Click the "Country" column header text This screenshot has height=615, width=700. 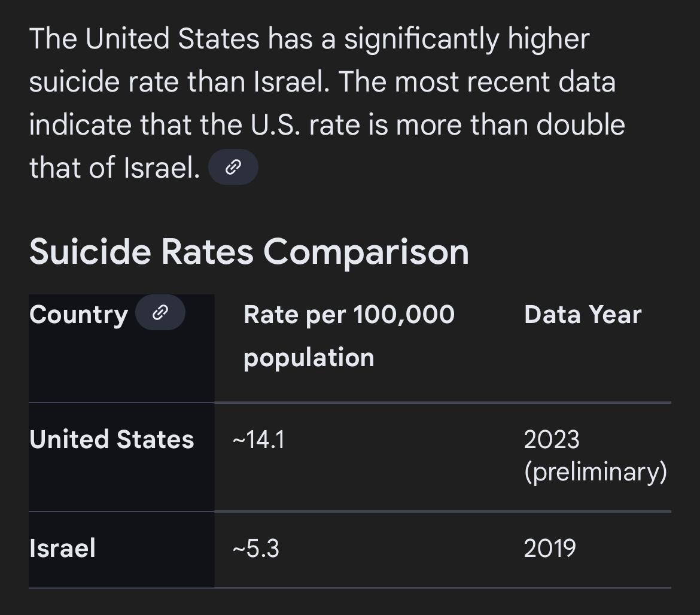pos(78,315)
